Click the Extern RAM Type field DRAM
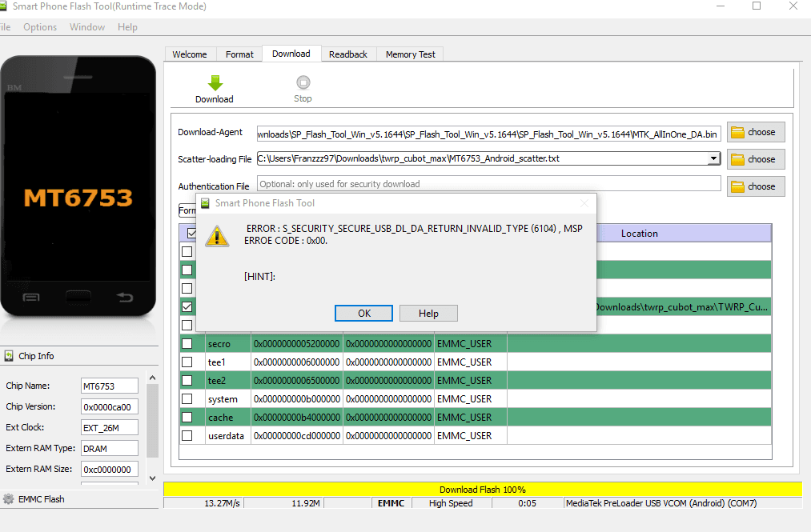Image resolution: width=811 pixels, height=532 pixels. click(x=110, y=448)
